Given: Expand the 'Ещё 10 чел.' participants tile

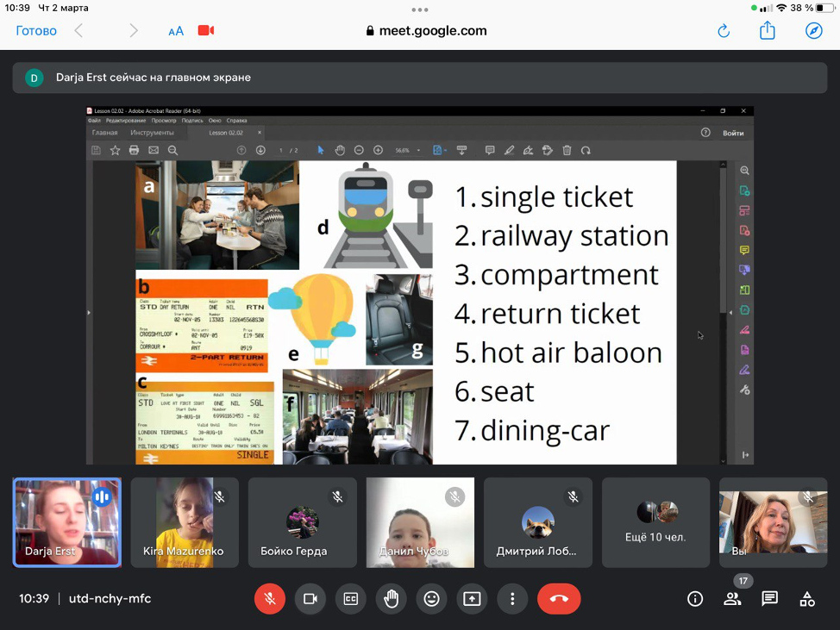Looking at the screenshot, I should 656,522.
